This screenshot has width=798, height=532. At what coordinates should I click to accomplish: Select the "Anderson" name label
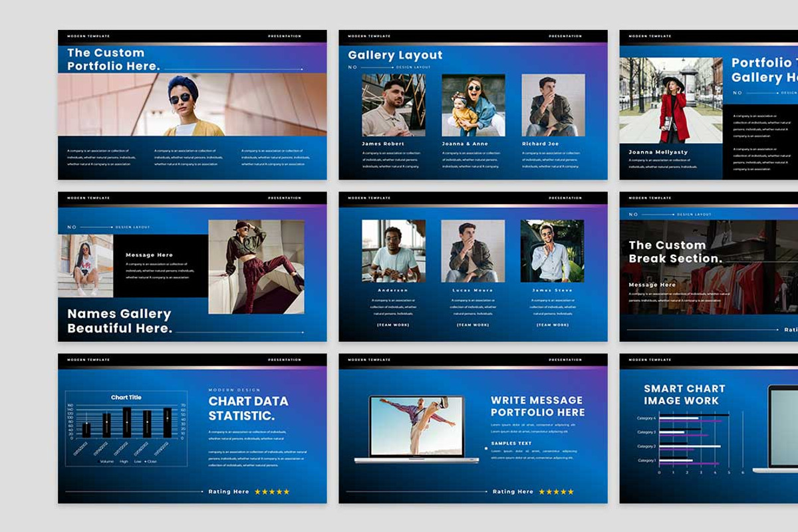click(393, 291)
